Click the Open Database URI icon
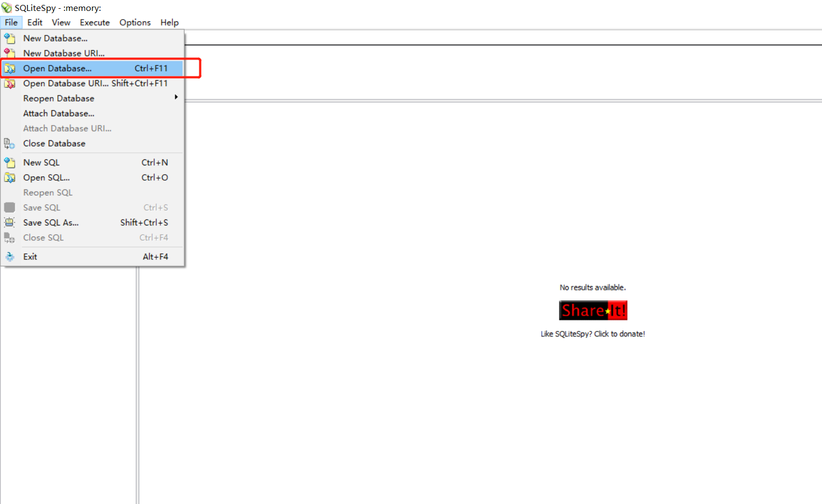 click(x=10, y=83)
